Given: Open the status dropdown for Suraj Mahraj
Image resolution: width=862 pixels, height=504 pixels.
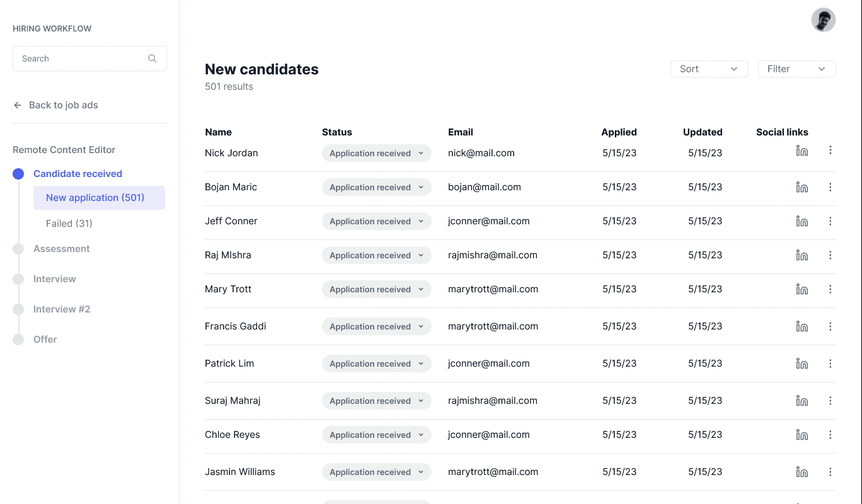Looking at the screenshot, I should [376, 401].
